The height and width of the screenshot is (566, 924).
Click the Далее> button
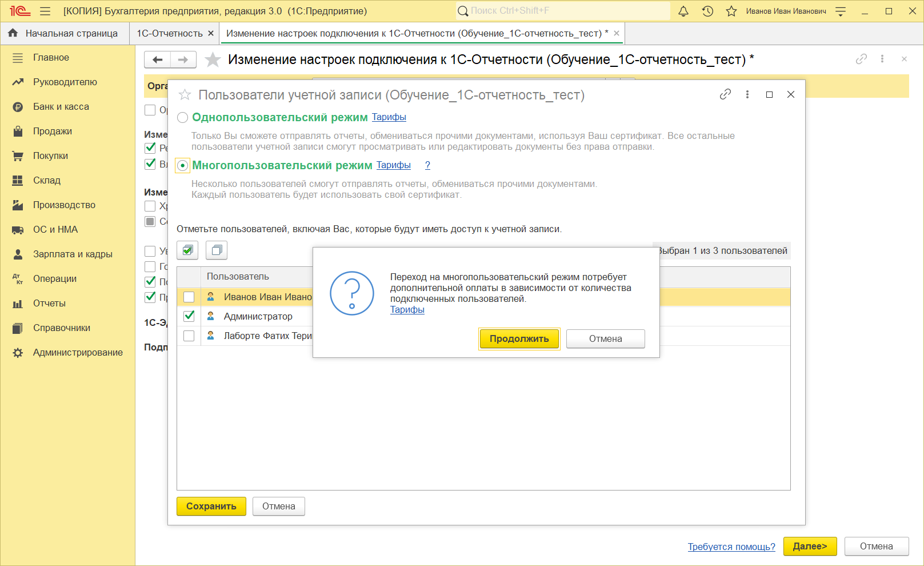point(810,546)
